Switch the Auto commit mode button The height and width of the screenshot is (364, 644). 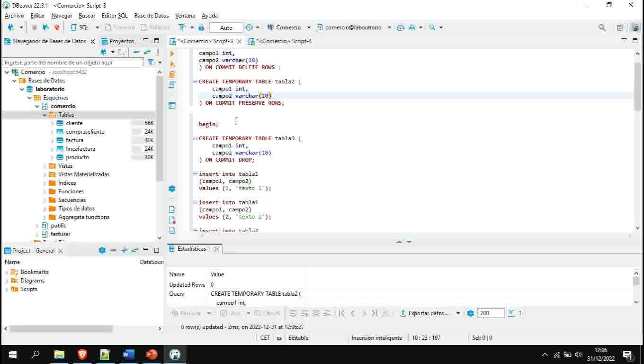[x=225, y=27]
